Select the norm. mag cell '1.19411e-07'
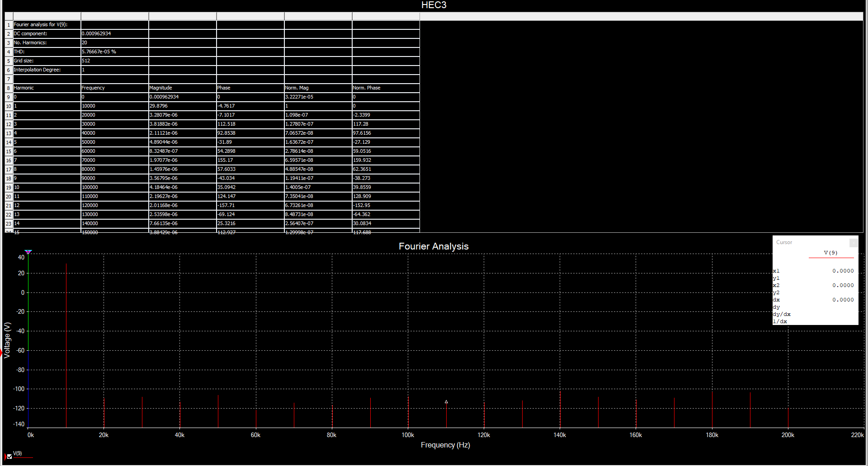868x466 pixels. point(318,179)
